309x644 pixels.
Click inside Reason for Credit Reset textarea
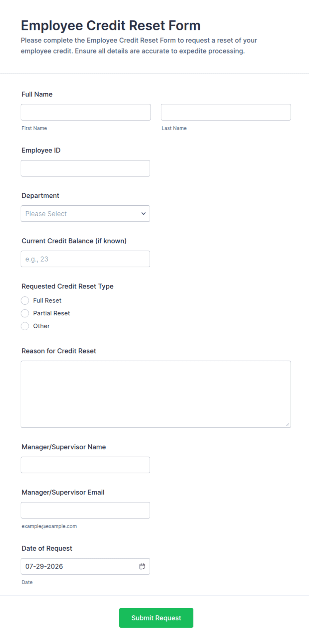[x=156, y=394]
